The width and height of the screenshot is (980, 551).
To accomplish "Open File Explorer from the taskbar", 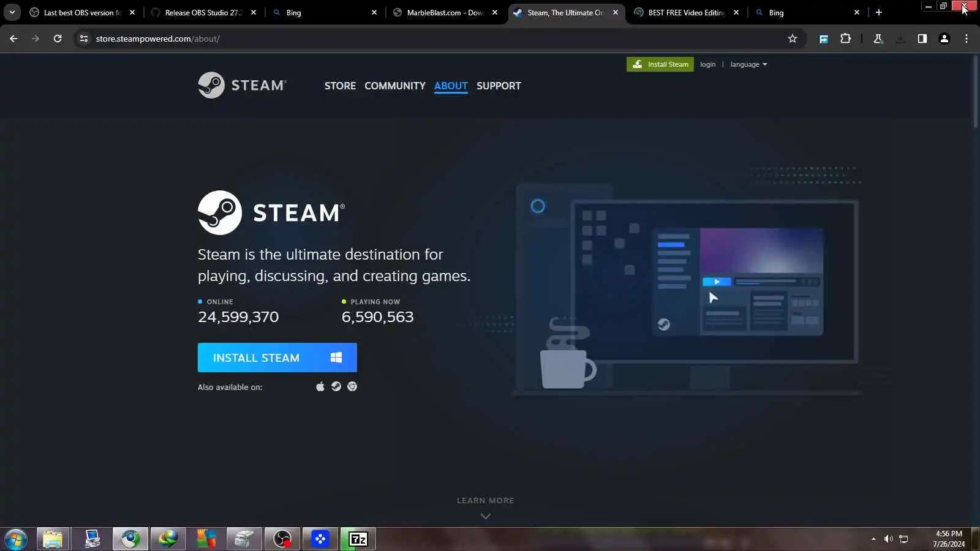I will pyautogui.click(x=53, y=539).
